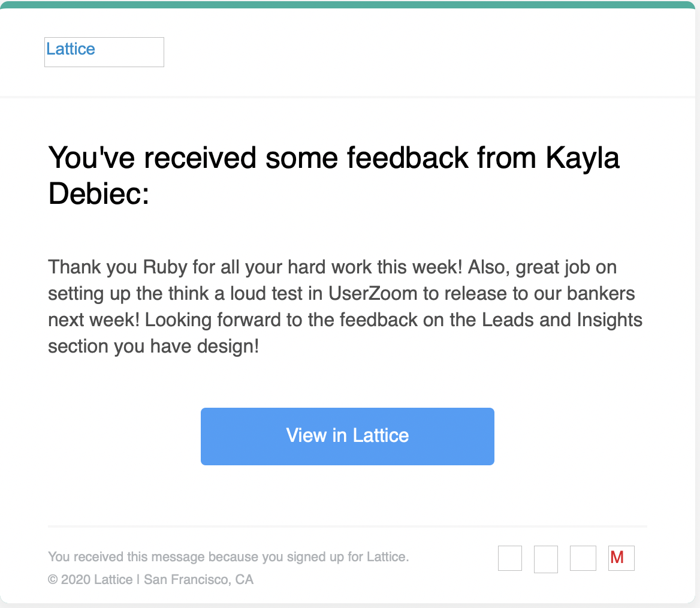Open the red M footer icon
The width and height of the screenshot is (700, 608).
(620, 558)
